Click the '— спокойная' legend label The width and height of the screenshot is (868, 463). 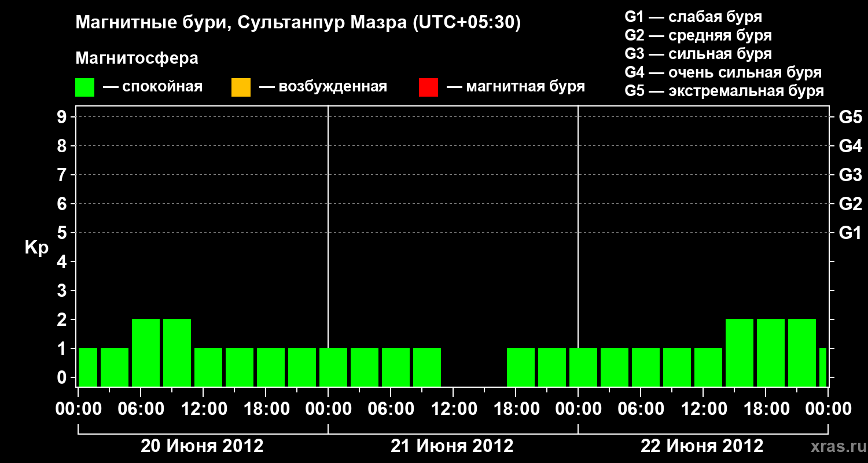(153, 87)
